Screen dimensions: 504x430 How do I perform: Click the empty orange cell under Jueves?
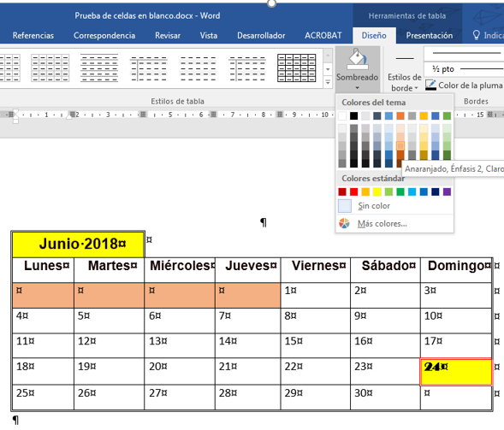pyautogui.click(x=248, y=296)
